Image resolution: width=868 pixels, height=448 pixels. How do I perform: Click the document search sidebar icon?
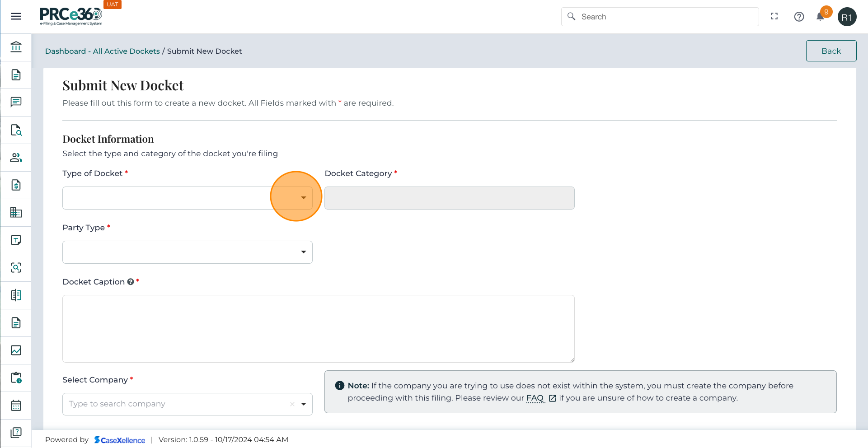[x=16, y=130]
